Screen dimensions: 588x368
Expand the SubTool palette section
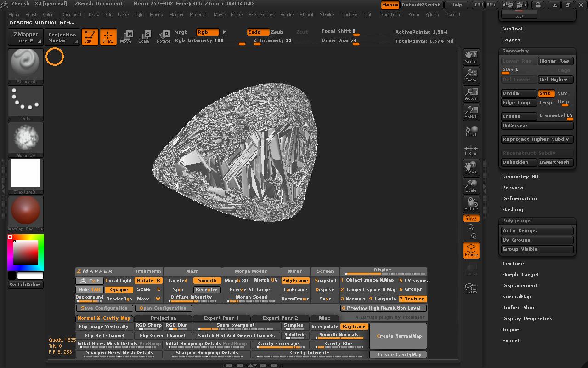[x=512, y=29]
